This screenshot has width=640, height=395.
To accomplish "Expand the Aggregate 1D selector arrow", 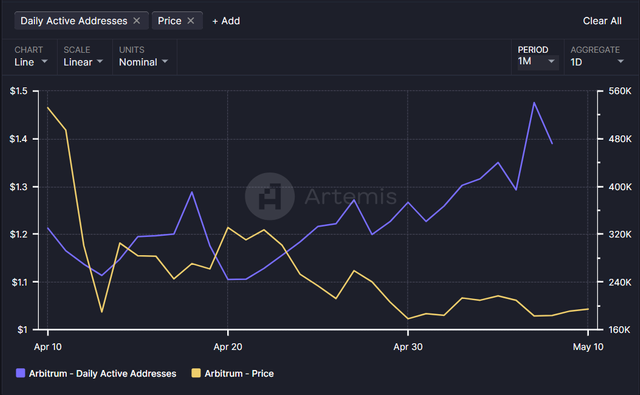I will click(620, 62).
